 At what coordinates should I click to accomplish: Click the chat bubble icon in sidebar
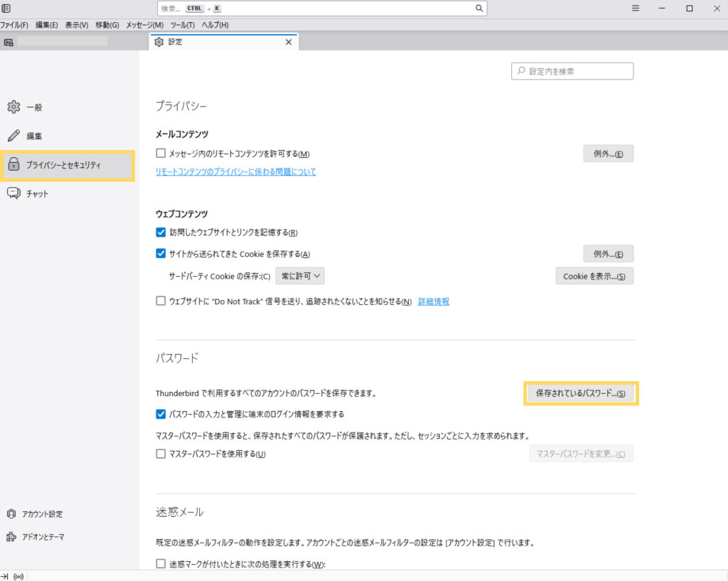(x=14, y=193)
